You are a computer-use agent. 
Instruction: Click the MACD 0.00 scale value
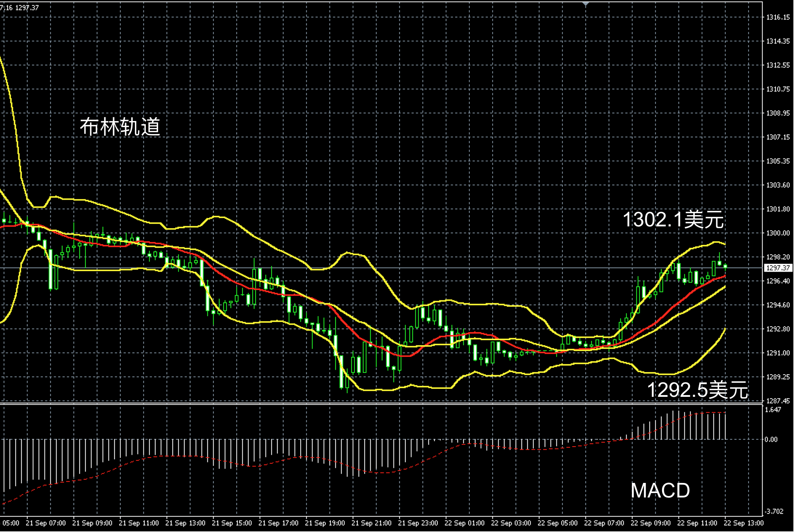click(771, 439)
